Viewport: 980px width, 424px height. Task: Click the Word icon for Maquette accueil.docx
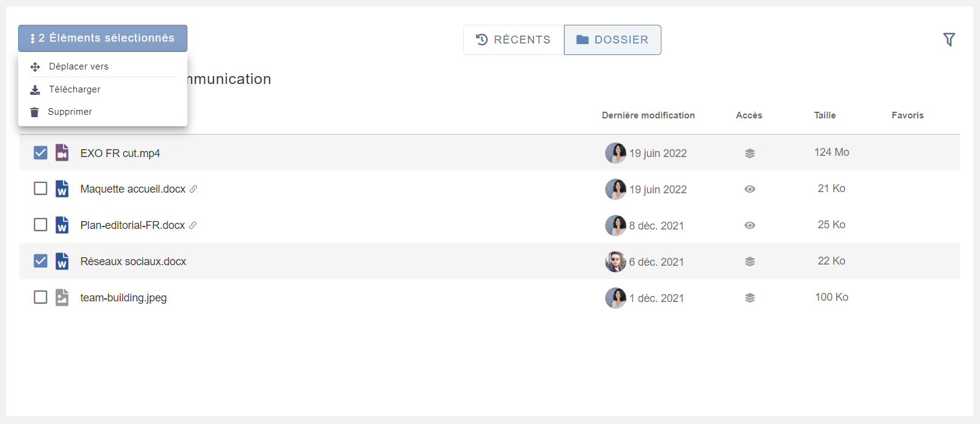tap(62, 189)
